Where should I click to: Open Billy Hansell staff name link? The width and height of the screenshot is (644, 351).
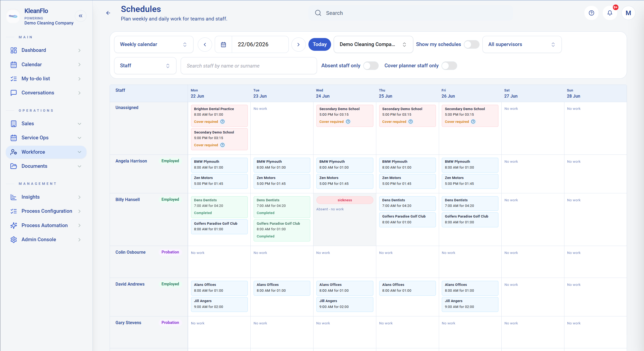(127, 200)
